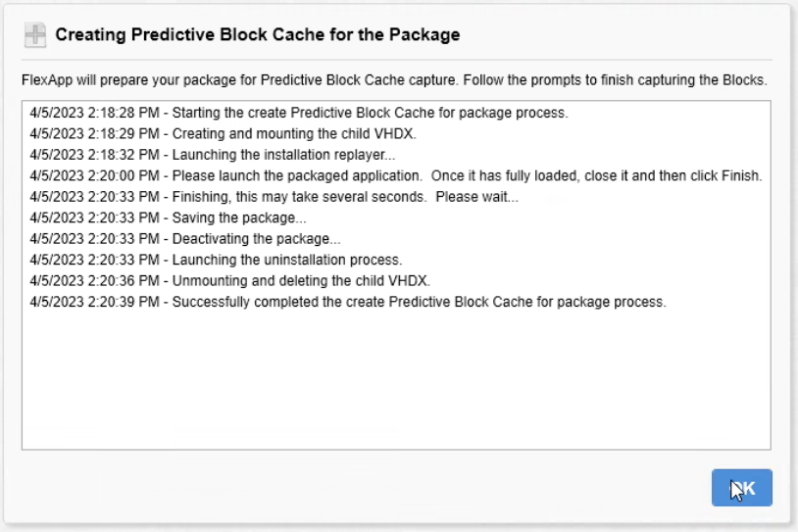Select the 'Please launch the packaged application' entry
Viewport: 798px width, 532px height.
[x=396, y=176]
